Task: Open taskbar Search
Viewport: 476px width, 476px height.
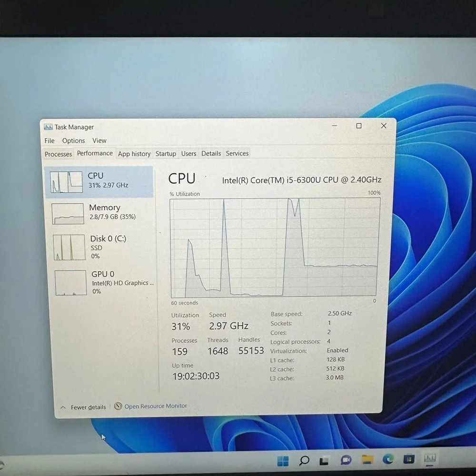Action: [304, 460]
